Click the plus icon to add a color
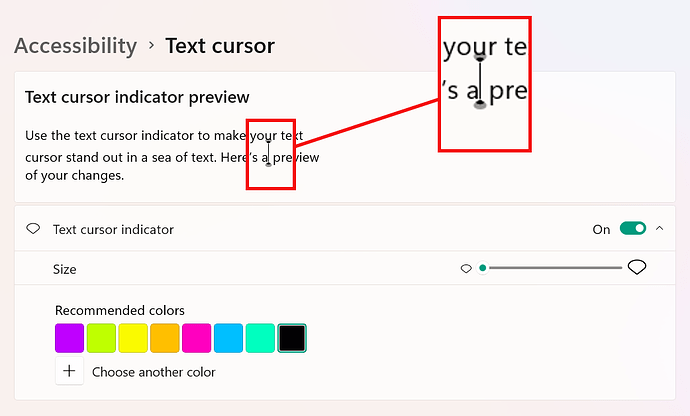690x416 pixels. point(69,372)
